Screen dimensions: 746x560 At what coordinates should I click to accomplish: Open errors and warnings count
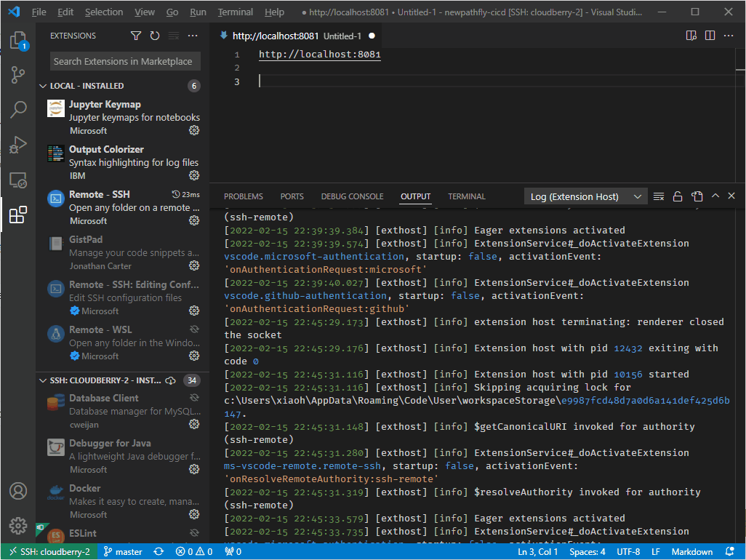[x=193, y=552]
